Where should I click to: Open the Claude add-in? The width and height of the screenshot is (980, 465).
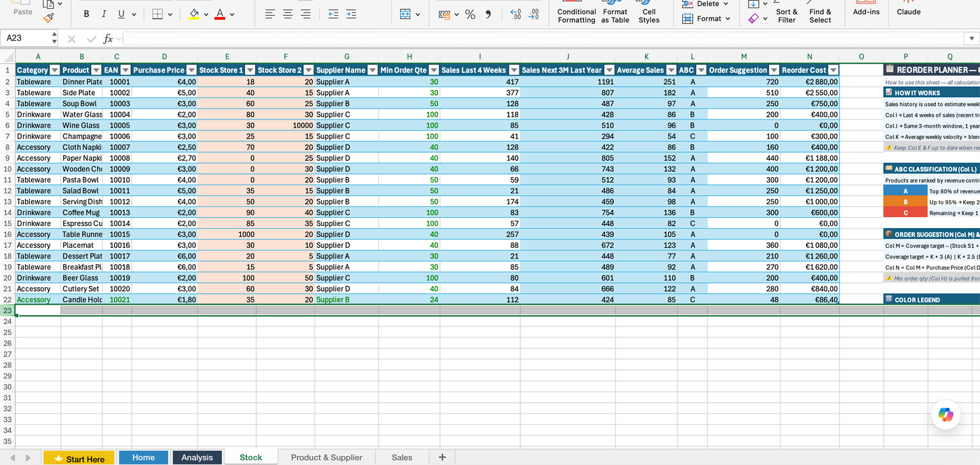tap(909, 10)
